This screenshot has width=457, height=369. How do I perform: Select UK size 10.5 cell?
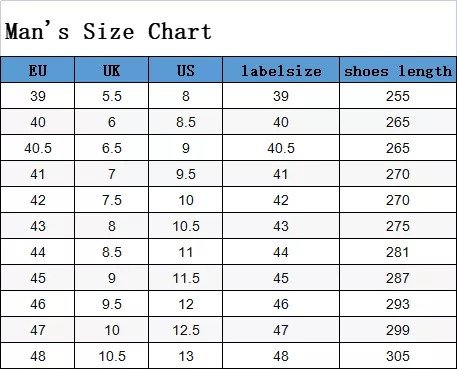tap(112, 356)
